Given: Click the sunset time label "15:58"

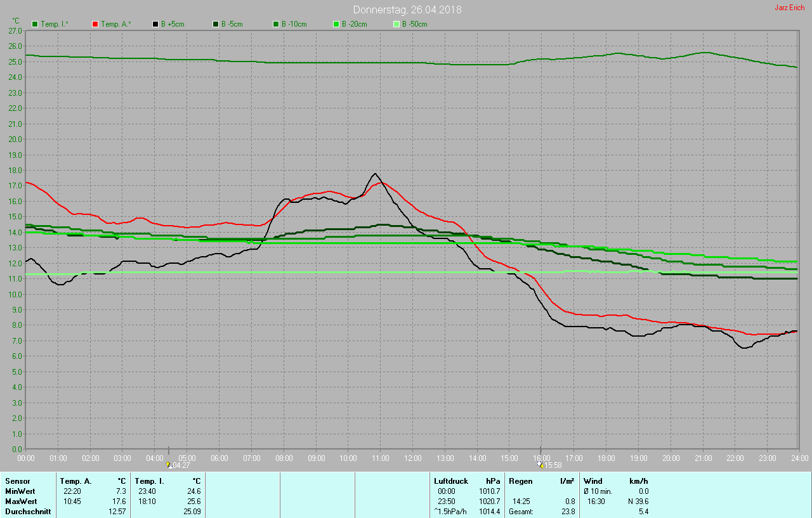Looking at the screenshot, I should [553, 465].
